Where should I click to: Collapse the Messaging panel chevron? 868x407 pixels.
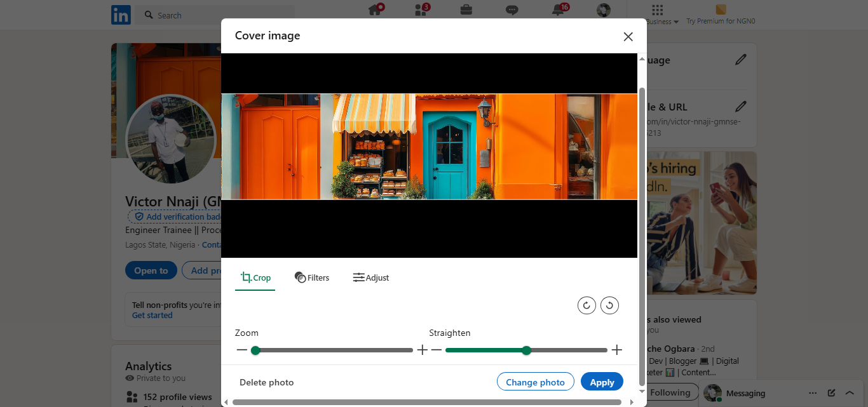click(850, 392)
